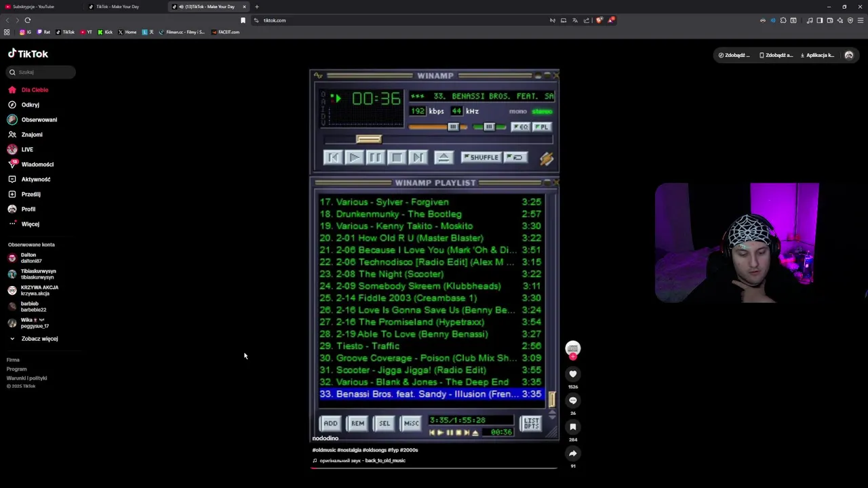Open Odkryj in sidebar

point(24,105)
